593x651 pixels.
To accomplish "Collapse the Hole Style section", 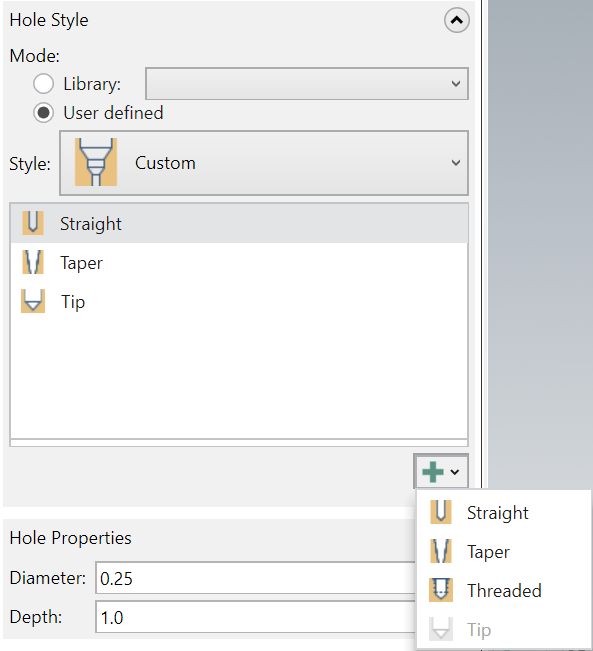I will 457,20.
